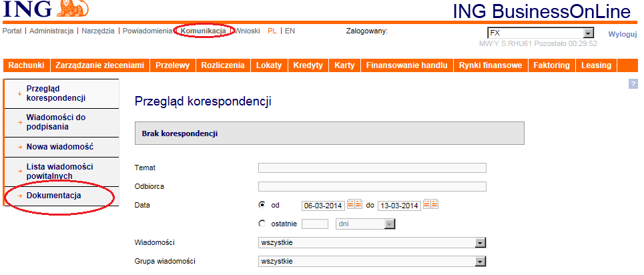Open the Kredyty tab

click(x=308, y=65)
